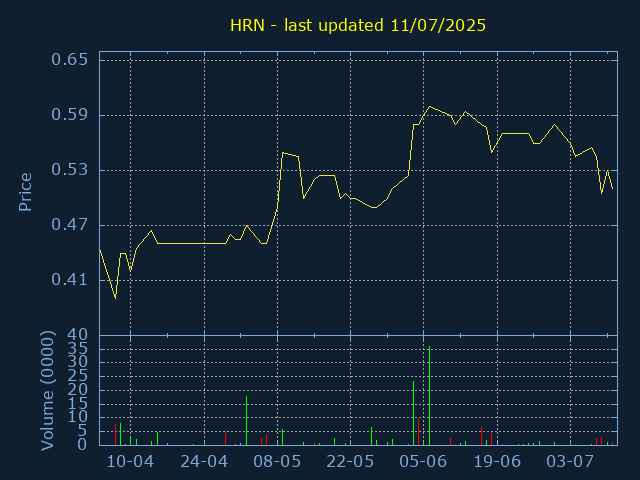
Task: Click the volume axis label 40
Action: coord(78,335)
